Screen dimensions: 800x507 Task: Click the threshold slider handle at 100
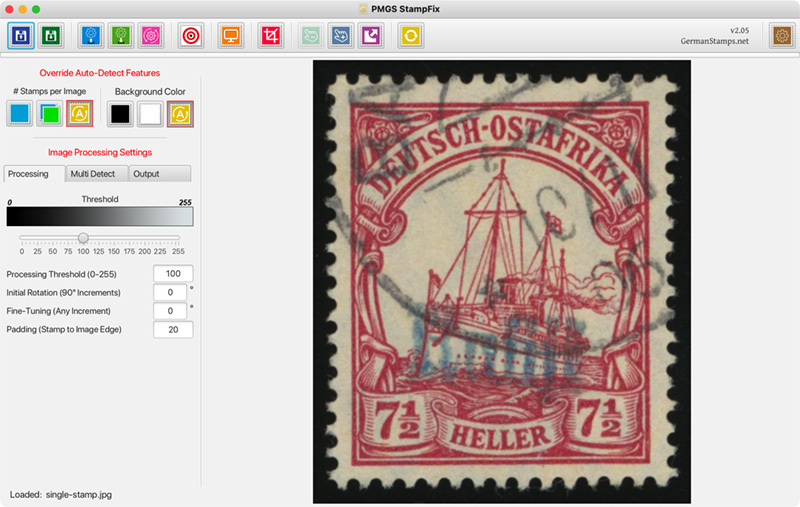[x=83, y=238]
